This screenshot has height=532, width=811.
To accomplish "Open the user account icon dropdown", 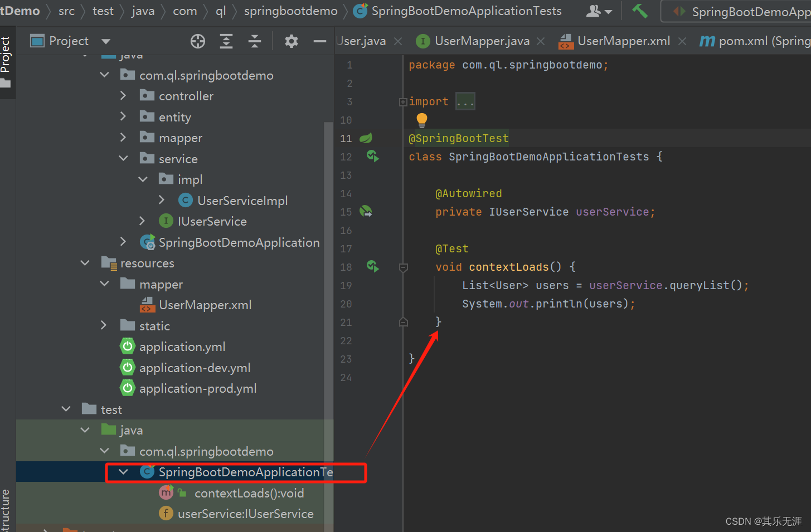I will pos(600,11).
